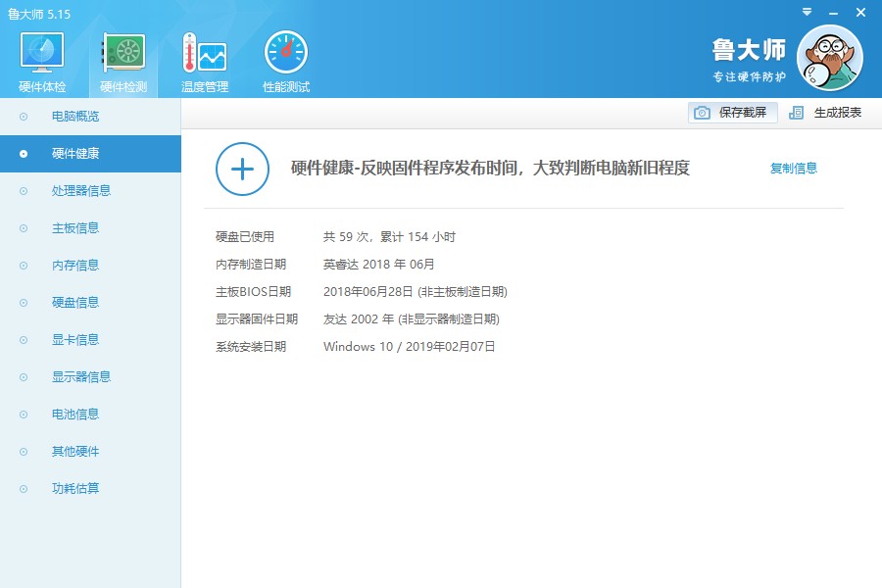882x588 pixels.
Task: Click bullet icon beside 电脑概览
Action: (x=24, y=117)
